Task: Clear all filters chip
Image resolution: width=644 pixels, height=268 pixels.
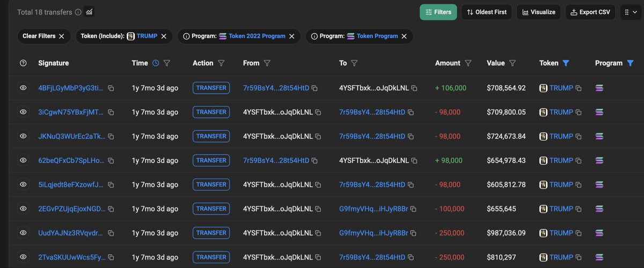Action: (43, 36)
